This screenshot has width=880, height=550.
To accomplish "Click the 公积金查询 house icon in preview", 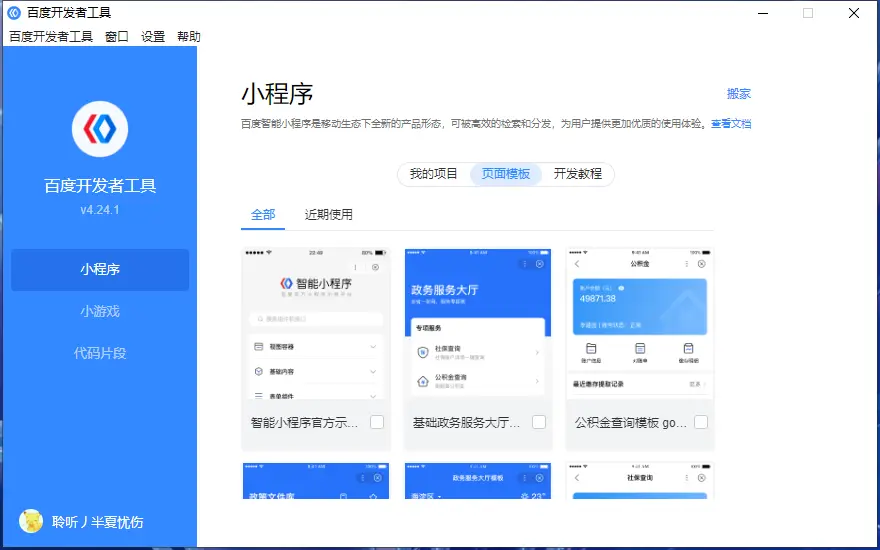I will coord(423,381).
